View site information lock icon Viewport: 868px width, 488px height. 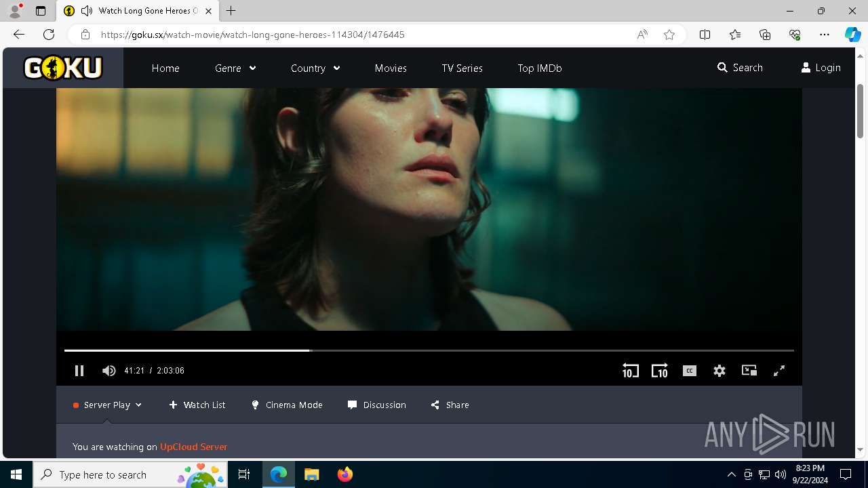pyautogui.click(x=85, y=35)
